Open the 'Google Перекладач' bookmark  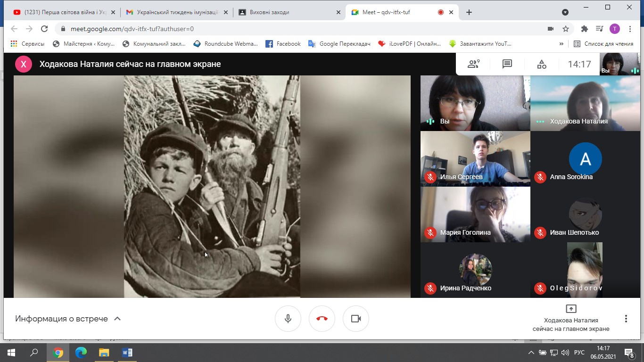click(x=339, y=44)
